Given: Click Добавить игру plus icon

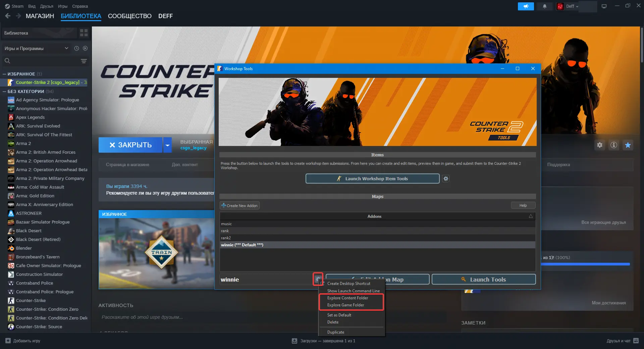Looking at the screenshot, I should tap(8, 341).
